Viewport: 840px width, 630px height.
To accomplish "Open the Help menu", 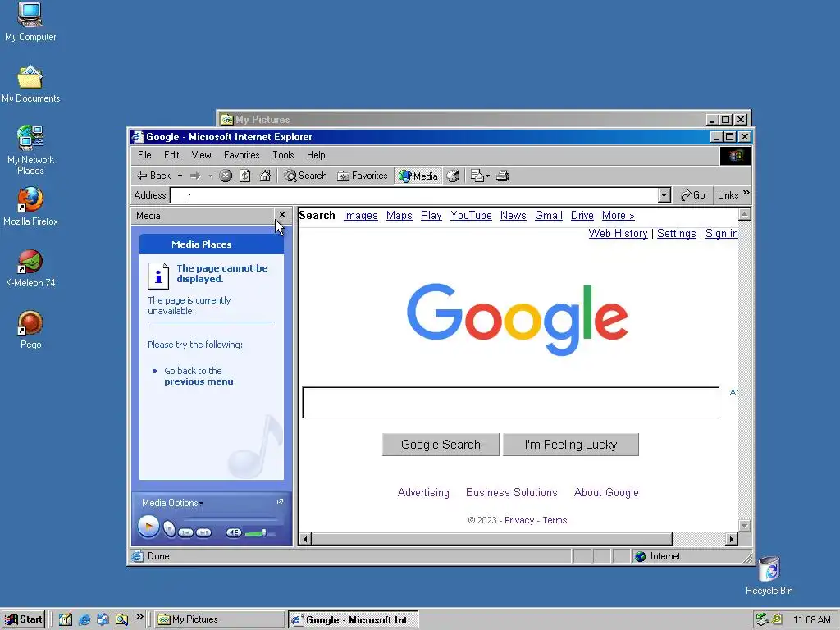I will click(316, 155).
